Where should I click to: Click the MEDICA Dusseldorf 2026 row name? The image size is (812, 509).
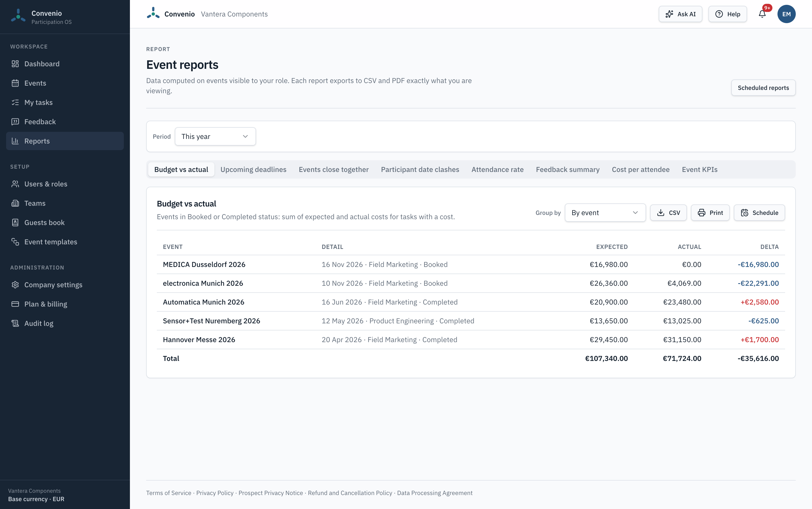[x=204, y=265]
